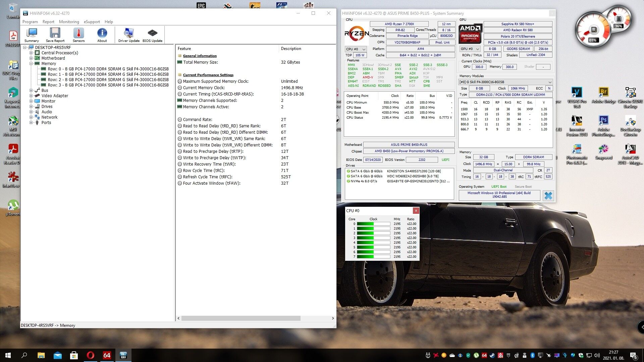Open the Windows Start menu
Screen dimensions: 644x362
coord(8,355)
